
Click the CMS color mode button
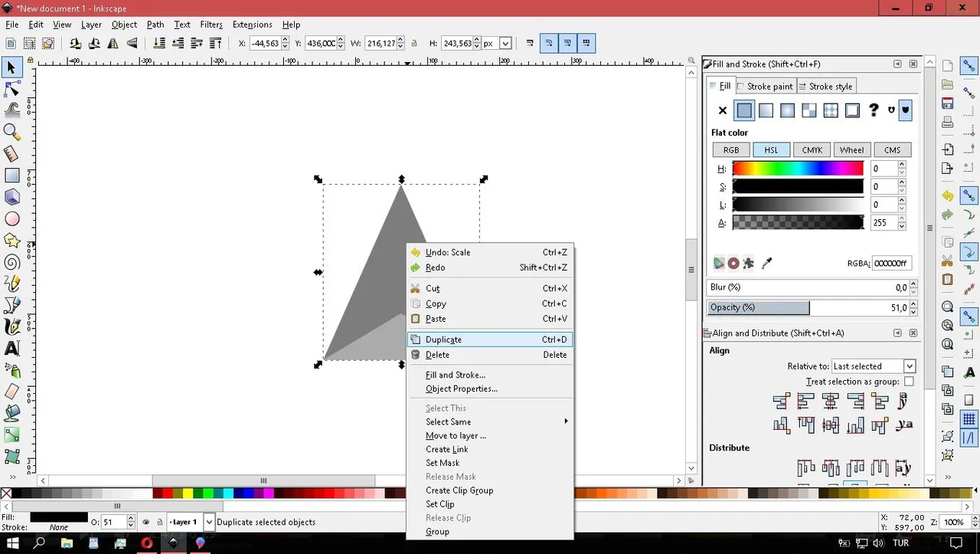[892, 150]
